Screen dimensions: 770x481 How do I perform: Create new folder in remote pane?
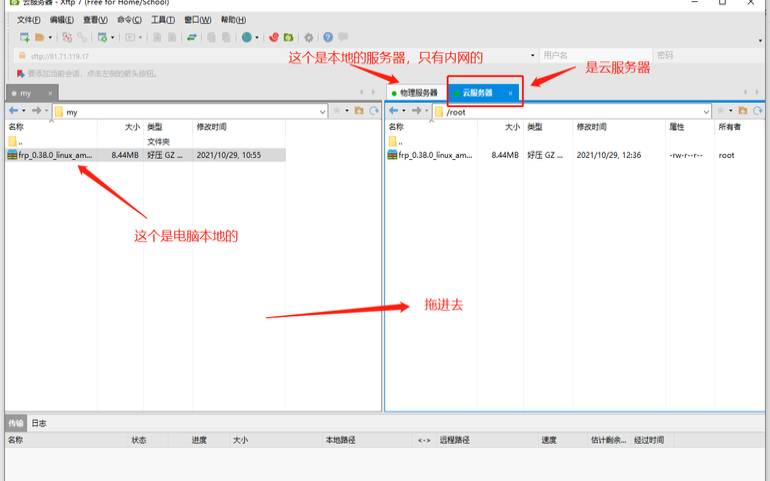coord(742,111)
